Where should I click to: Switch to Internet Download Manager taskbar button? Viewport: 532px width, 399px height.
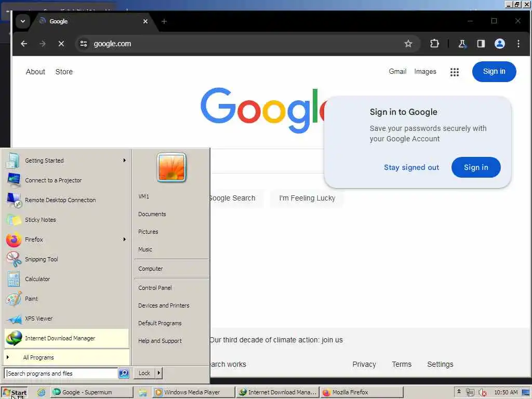click(x=278, y=392)
